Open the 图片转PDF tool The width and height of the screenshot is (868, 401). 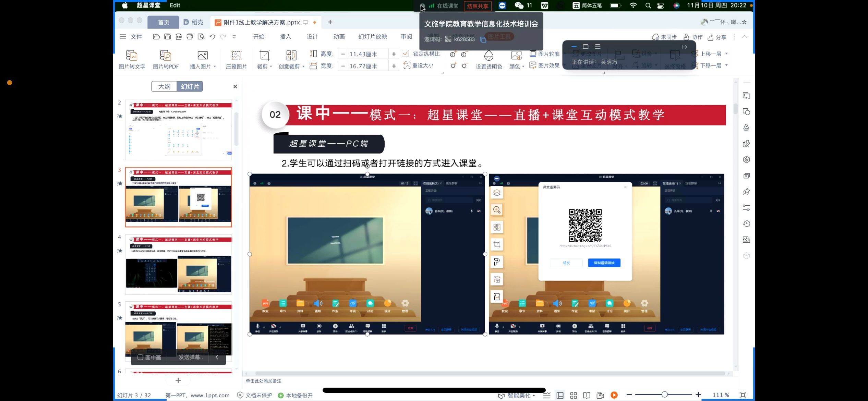166,59
